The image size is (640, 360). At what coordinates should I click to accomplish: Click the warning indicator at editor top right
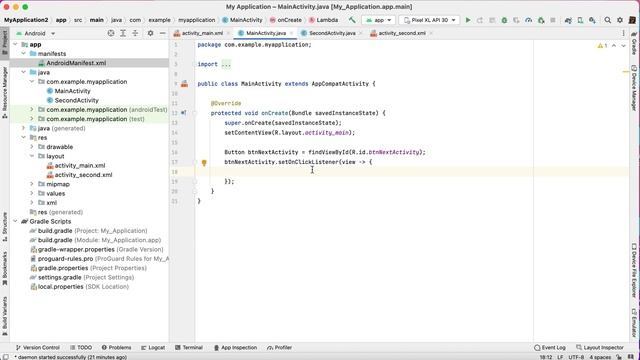click(x=602, y=46)
